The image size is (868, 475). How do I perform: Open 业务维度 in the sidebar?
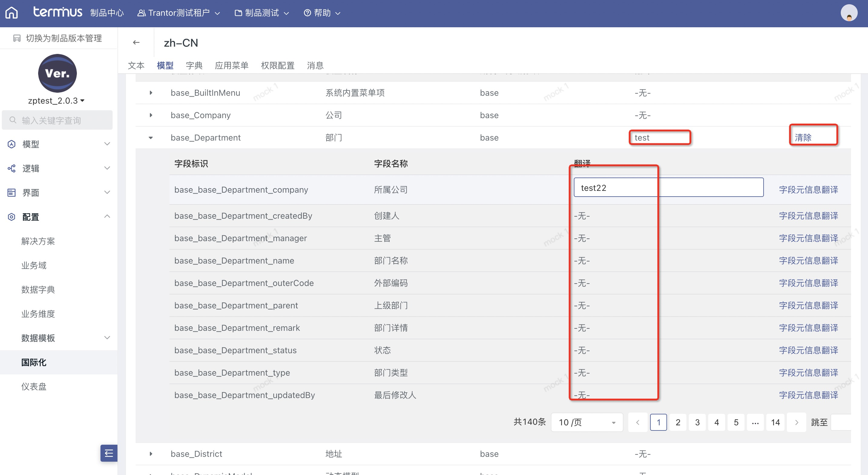[38, 314]
